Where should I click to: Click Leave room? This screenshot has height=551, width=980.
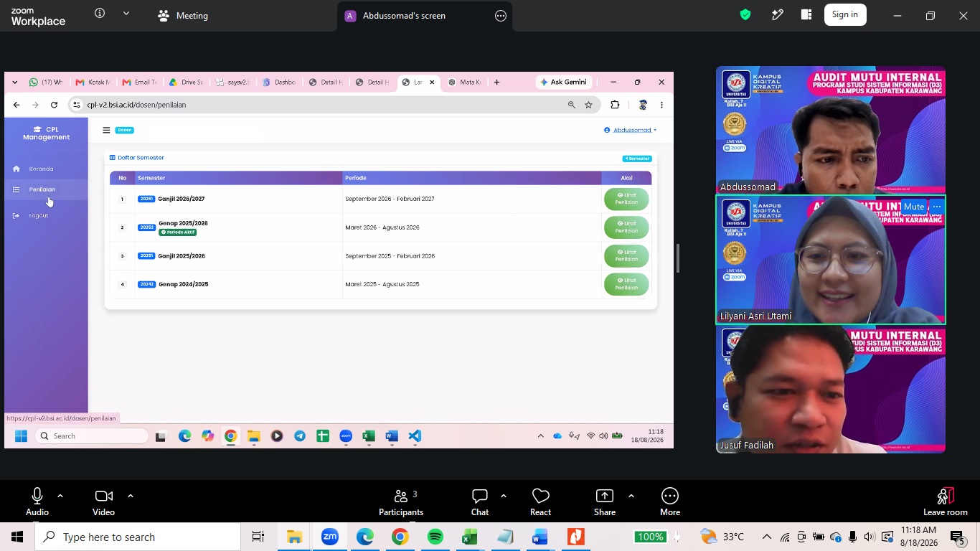(946, 501)
